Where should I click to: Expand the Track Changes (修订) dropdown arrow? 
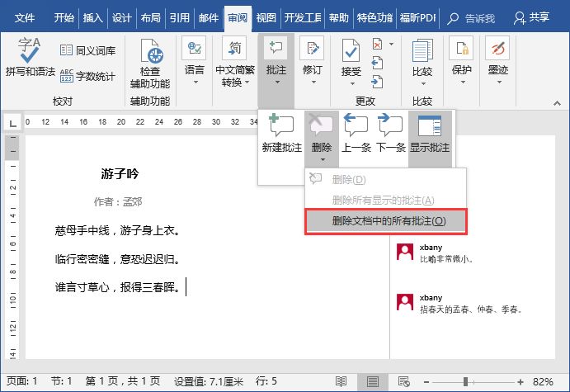pos(313,83)
